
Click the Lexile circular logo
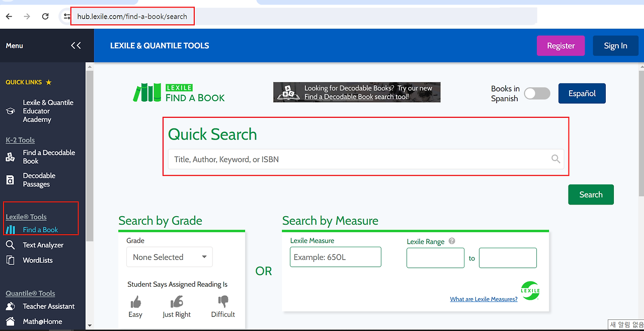530,291
